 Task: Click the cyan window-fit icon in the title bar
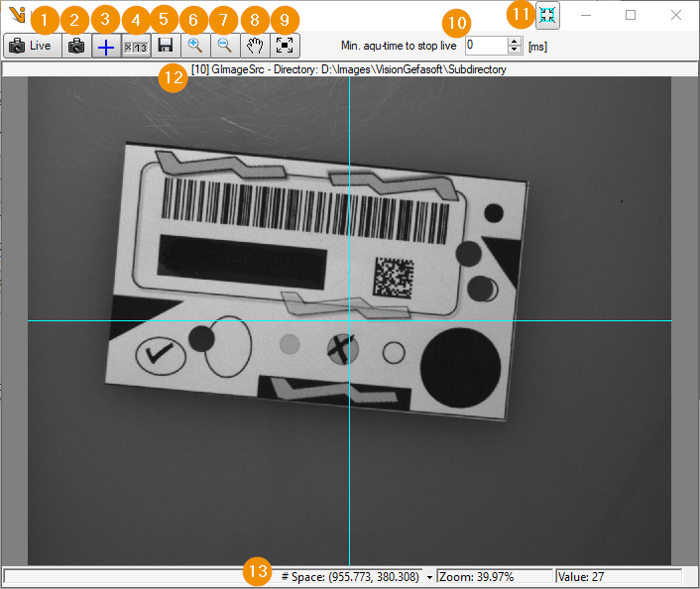coord(547,16)
